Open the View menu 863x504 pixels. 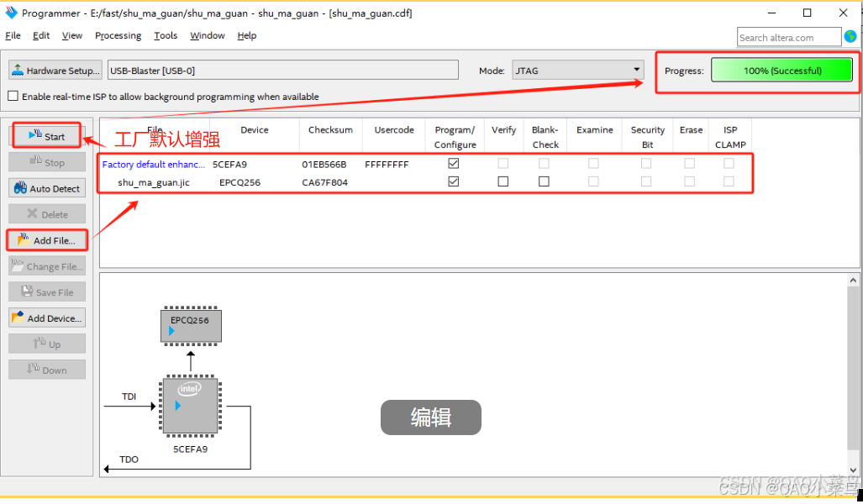72,35
